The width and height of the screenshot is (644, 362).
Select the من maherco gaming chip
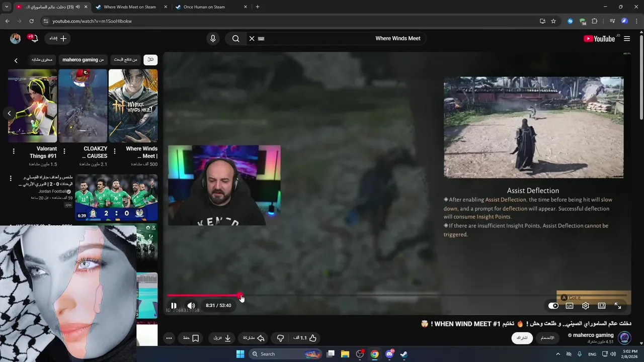(x=83, y=60)
